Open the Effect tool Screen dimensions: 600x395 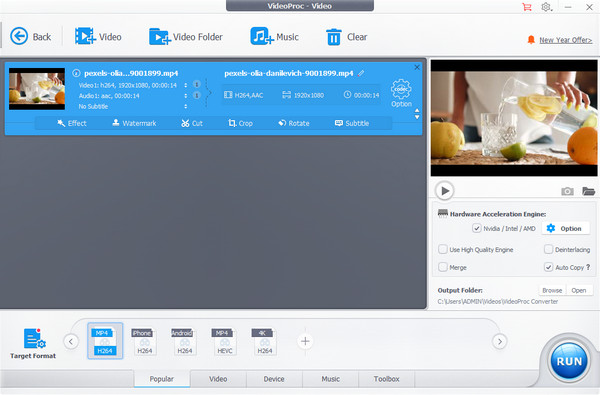72,123
